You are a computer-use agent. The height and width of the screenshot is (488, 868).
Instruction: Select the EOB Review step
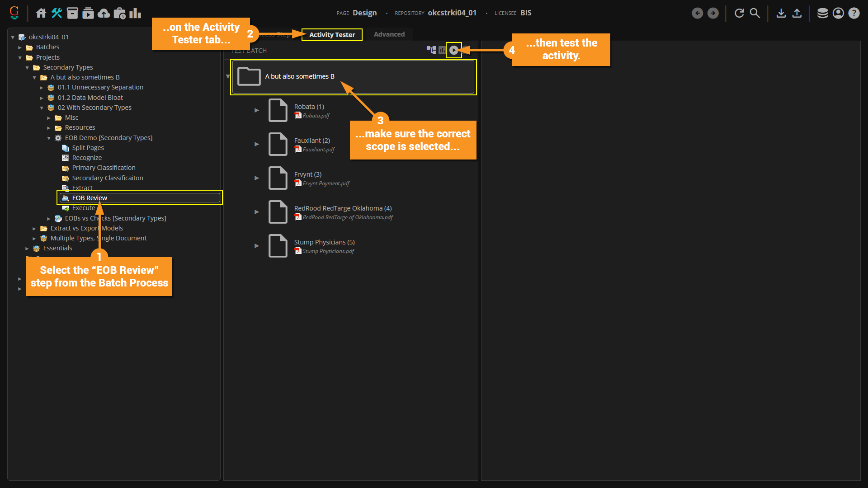(x=90, y=198)
